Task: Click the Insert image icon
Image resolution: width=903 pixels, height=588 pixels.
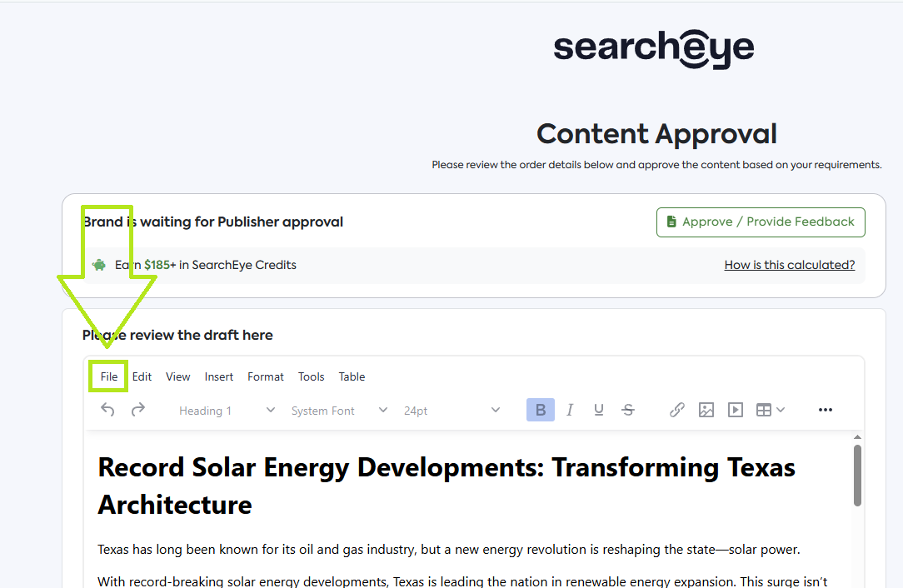Action: [x=706, y=410]
